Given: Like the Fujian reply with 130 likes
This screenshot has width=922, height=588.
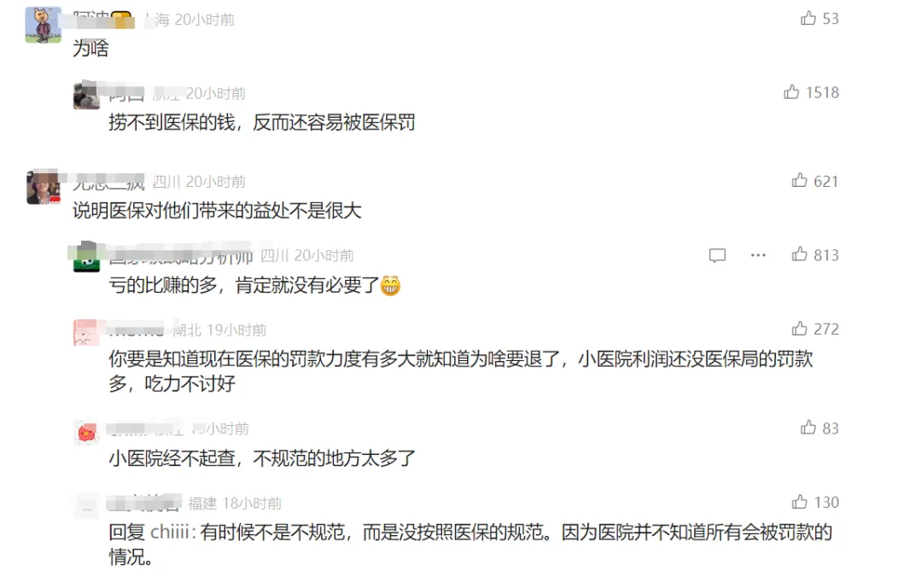Looking at the screenshot, I should pyautogui.click(x=799, y=502).
